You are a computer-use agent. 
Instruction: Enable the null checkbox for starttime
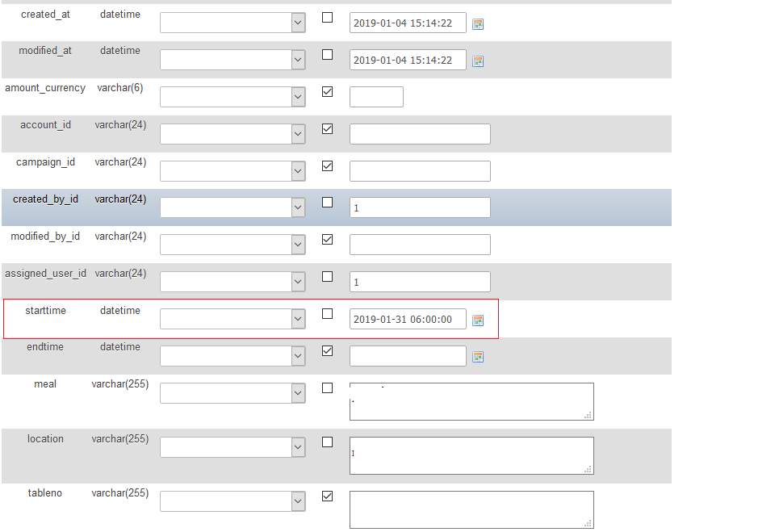click(327, 314)
